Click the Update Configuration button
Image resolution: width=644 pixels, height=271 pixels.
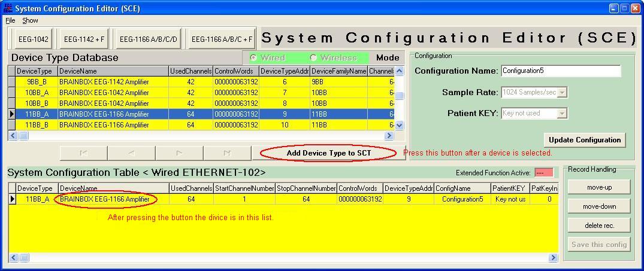(585, 140)
